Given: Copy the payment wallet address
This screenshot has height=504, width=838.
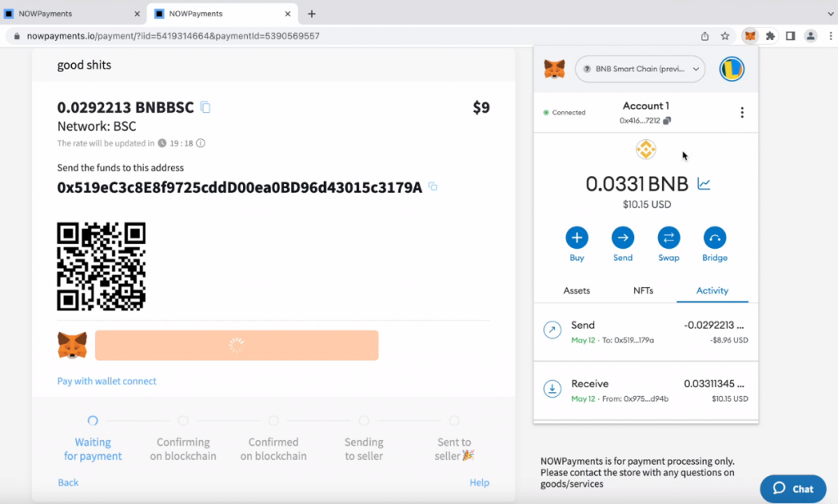Looking at the screenshot, I should (x=433, y=187).
